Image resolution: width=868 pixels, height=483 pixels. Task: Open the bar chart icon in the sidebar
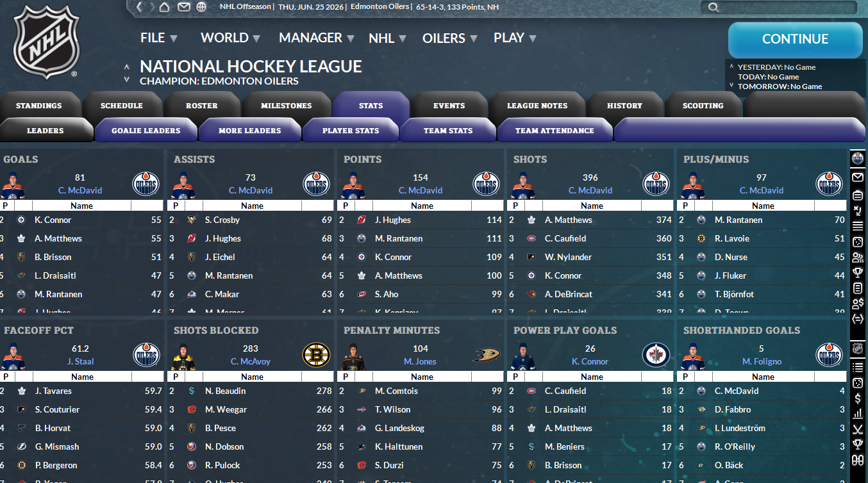tap(858, 414)
